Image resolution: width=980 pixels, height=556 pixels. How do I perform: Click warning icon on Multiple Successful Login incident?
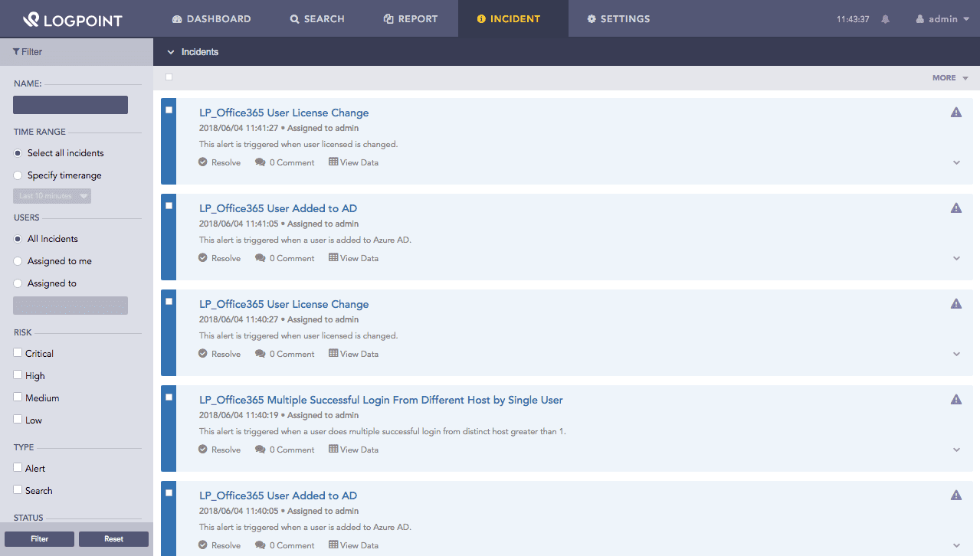pyautogui.click(x=955, y=400)
